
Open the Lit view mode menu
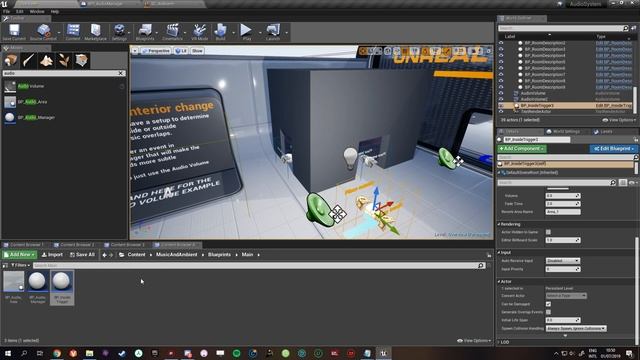tap(181, 51)
